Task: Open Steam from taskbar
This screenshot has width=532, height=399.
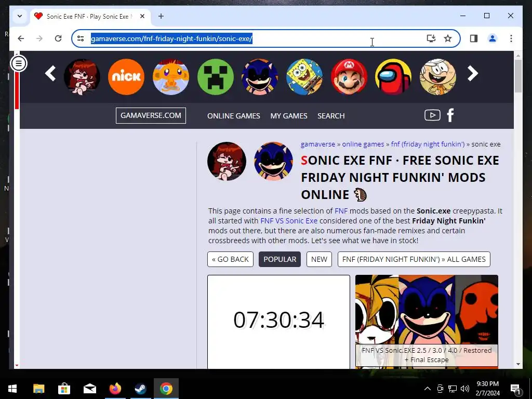Action: pos(140,389)
